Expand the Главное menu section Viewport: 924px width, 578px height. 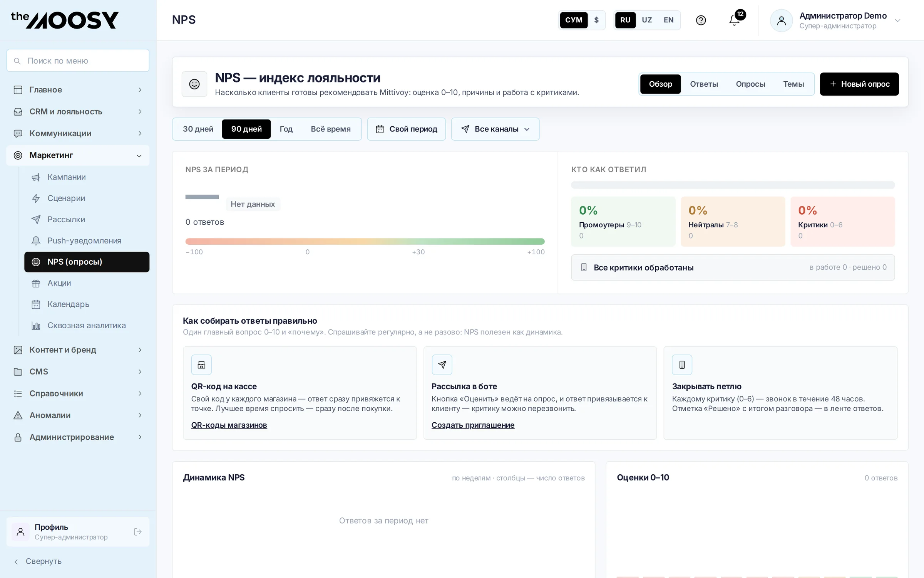[x=78, y=90]
